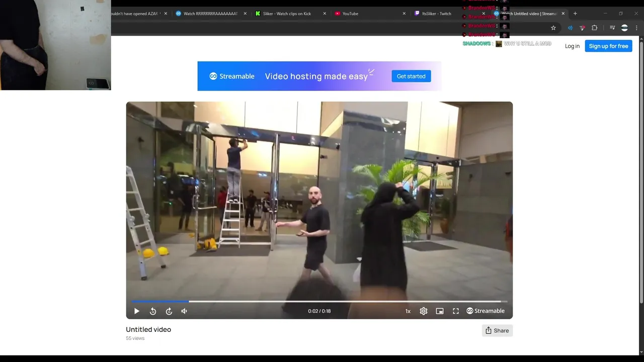
Task: Click Video hosting made easy text
Action: pyautogui.click(x=316, y=76)
